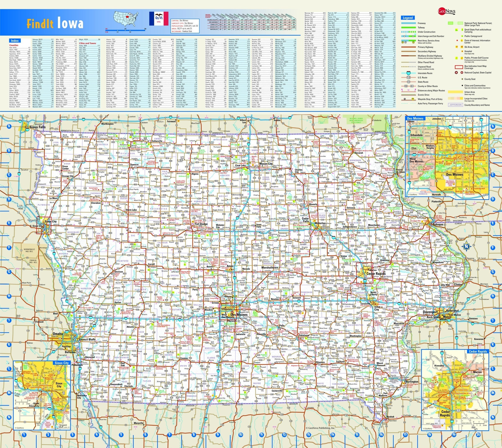Click the Spencer city label on the map
The image size is (502, 448).
click(x=134, y=164)
